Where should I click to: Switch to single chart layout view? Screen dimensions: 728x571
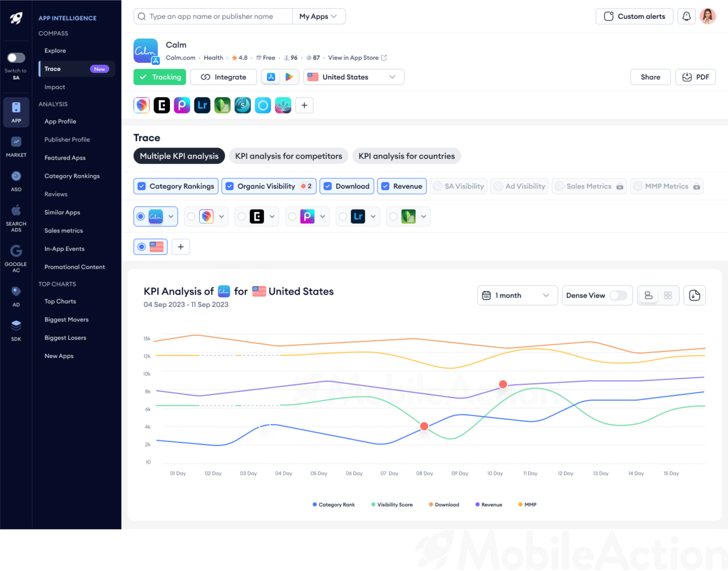pyautogui.click(x=648, y=295)
